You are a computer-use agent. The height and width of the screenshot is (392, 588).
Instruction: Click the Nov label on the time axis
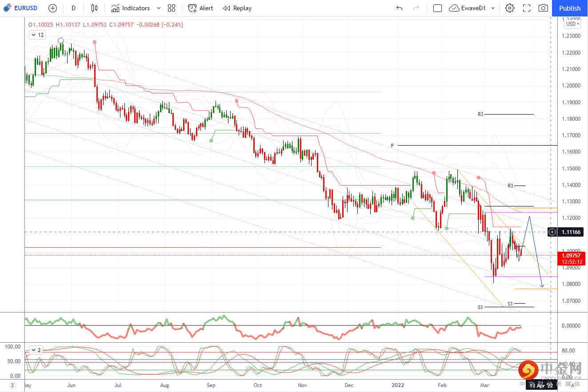[302, 385]
